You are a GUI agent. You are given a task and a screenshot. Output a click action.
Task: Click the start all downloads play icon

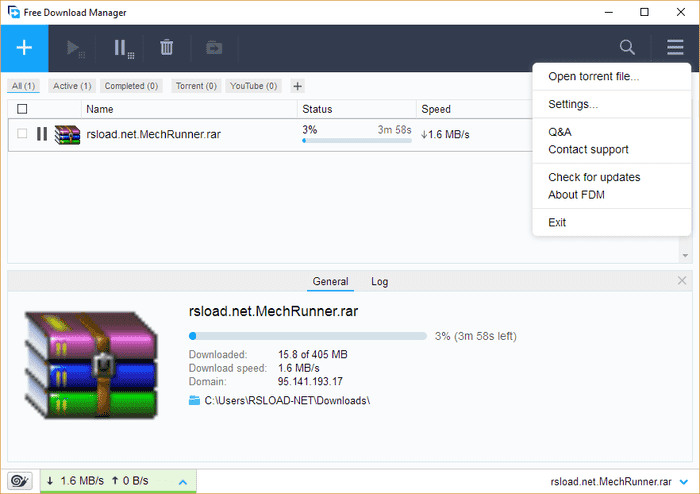[75, 48]
